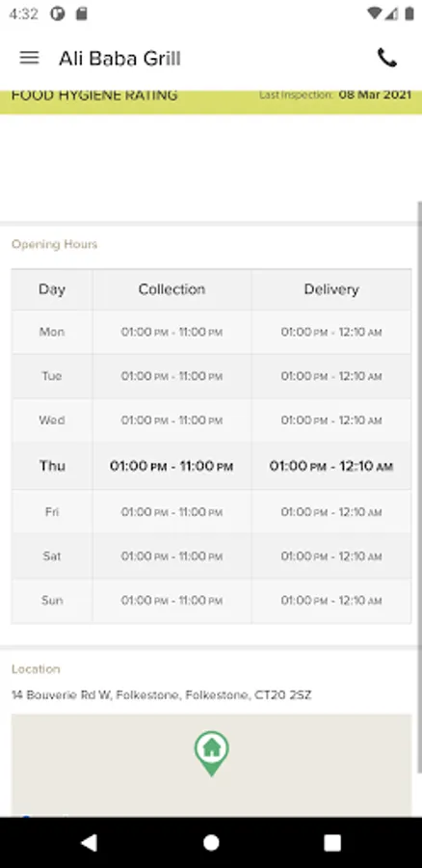Tap the Food Hygiene Rating banner
Viewport: 422px width, 868px height.
coord(211,102)
